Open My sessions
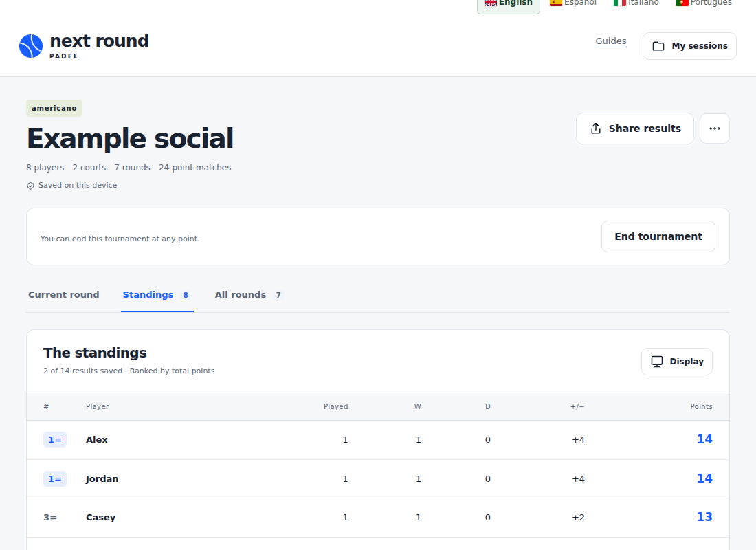The height and width of the screenshot is (550, 756). (x=689, y=46)
